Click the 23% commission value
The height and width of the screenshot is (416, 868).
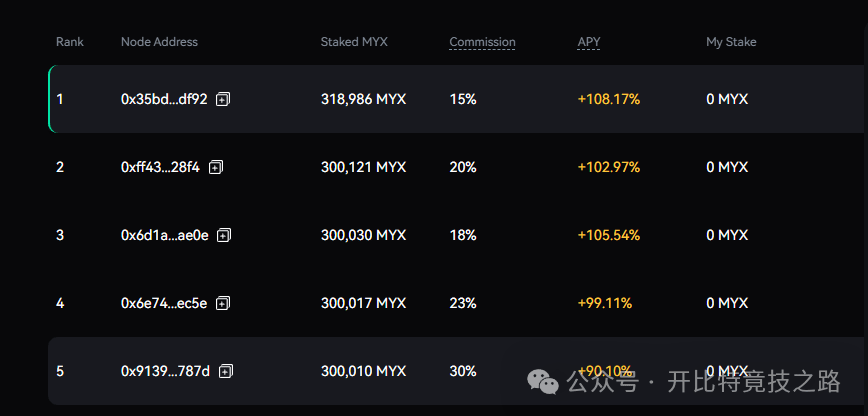point(463,303)
